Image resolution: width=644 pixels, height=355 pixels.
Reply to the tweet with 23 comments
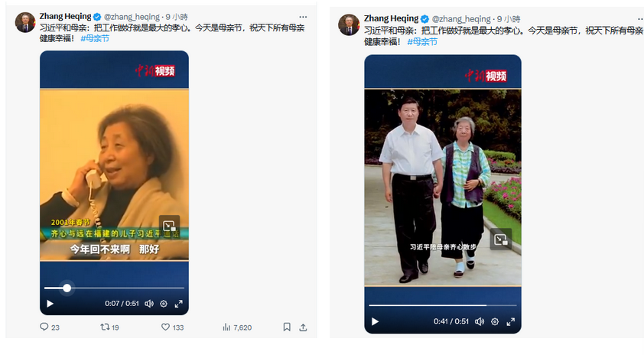(44, 327)
